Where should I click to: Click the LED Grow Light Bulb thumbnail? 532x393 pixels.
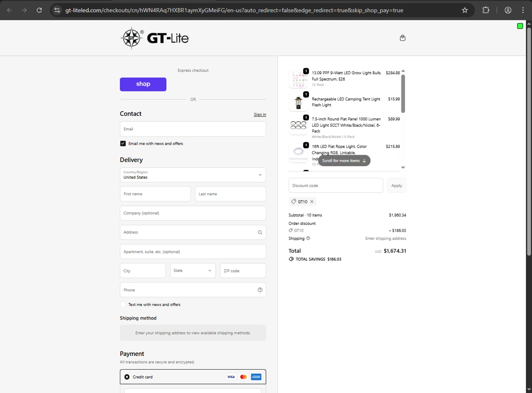[298, 79]
